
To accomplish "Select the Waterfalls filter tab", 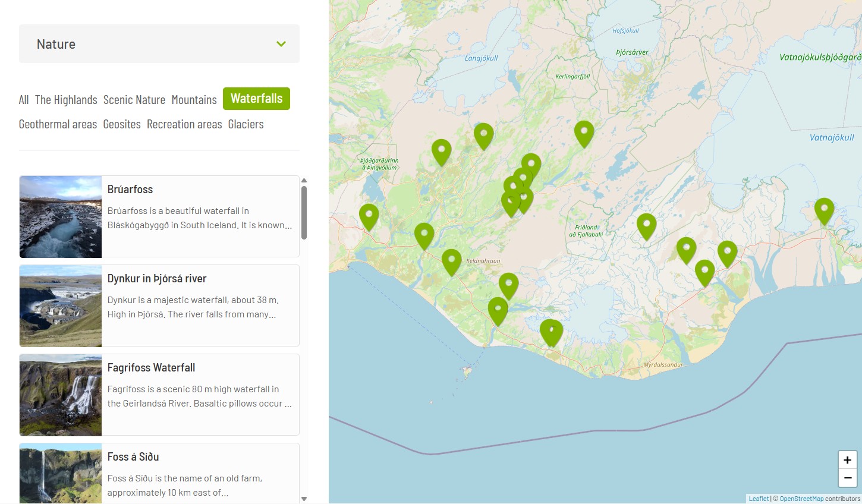I will [x=256, y=99].
